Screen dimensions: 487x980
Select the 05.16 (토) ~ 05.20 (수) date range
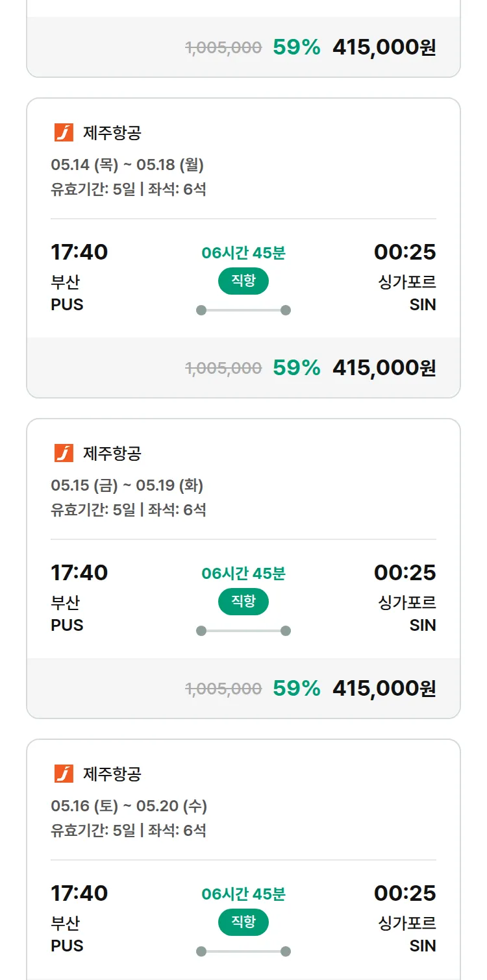(x=129, y=806)
